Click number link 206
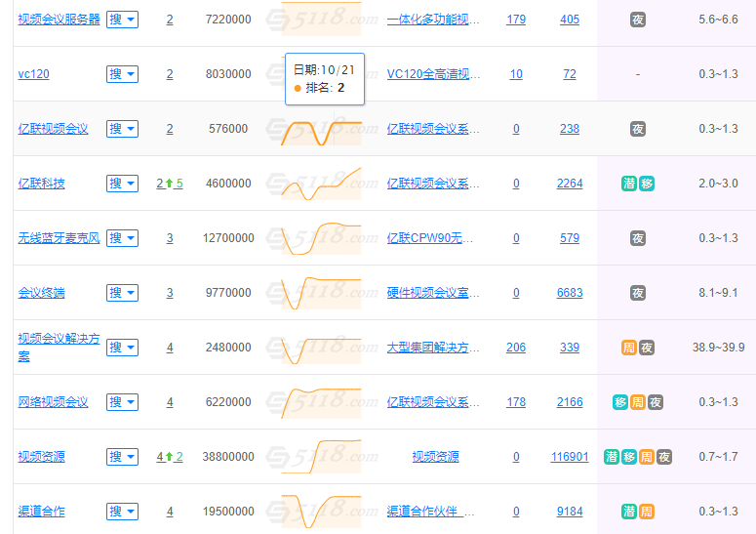The height and width of the screenshot is (534, 756). coord(516,348)
